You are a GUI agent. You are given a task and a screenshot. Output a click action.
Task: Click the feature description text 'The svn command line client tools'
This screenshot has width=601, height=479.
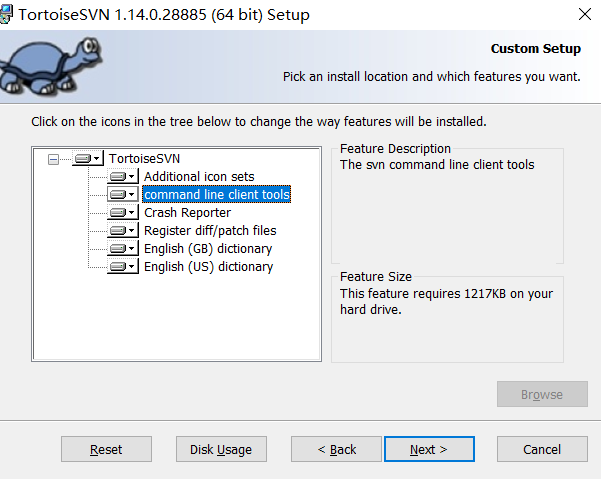(x=437, y=165)
